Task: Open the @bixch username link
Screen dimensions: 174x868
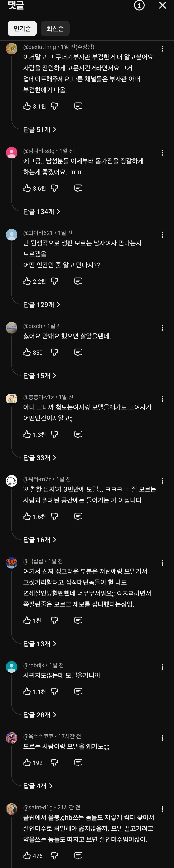Action: 33,326
